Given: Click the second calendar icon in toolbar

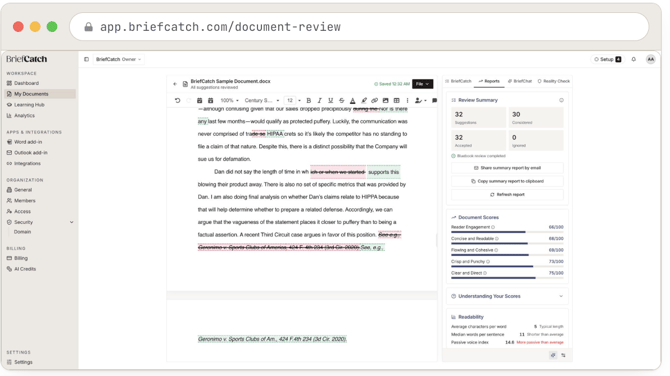Looking at the screenshot, I should [x=210, y=100].
